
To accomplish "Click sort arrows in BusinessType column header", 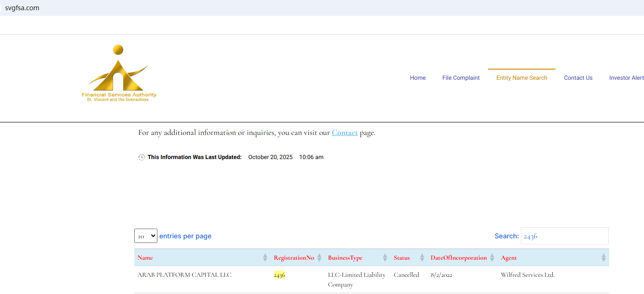I will click(x=385, y=257).
